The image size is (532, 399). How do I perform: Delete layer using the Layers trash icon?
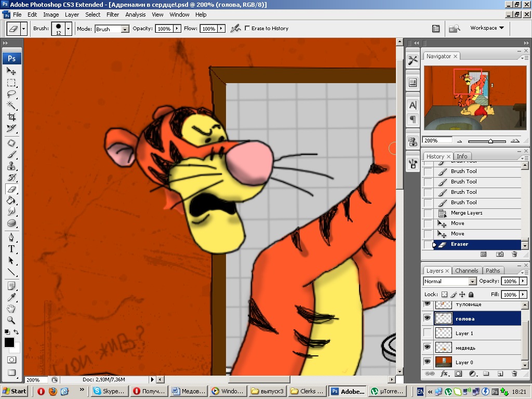pos(514,374)
